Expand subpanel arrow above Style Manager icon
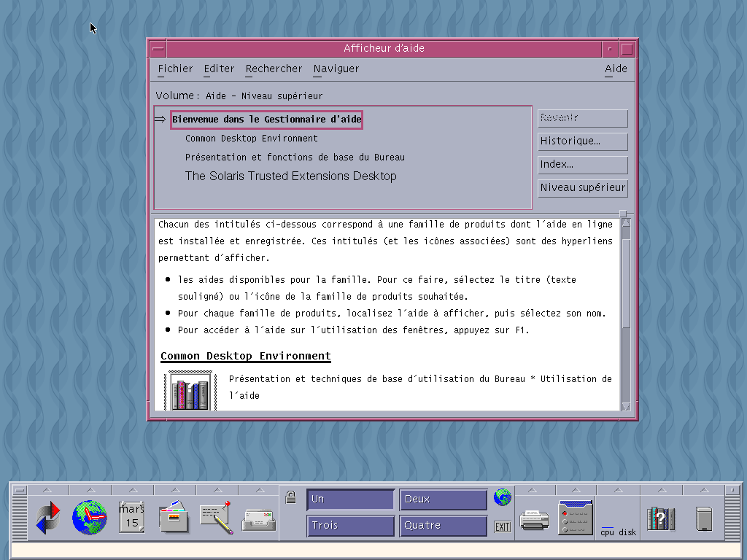747x560 pixels. 576,490
